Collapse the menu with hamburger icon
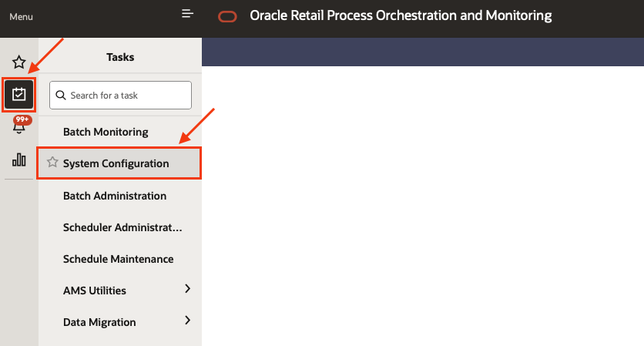Image resolution: width=644 pixels, height=346 pixels. point(187,14)
